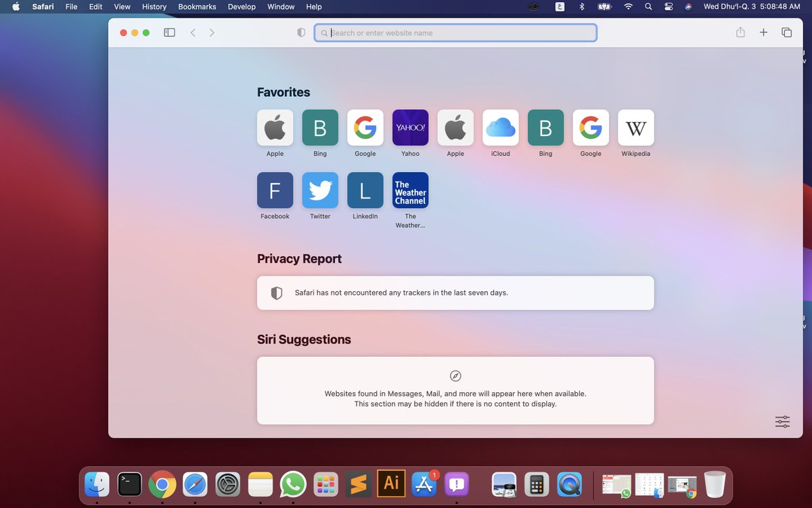Open the Wi-Fi status menu
The width and height of the screenshot is (812, 508).
click(628, 7)
